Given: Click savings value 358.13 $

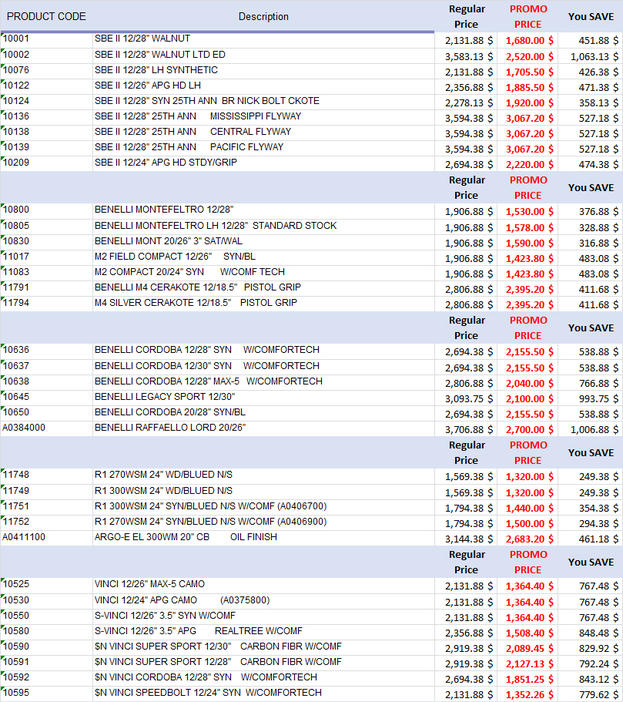Looking at the screenshot, I should coord(598,103).
